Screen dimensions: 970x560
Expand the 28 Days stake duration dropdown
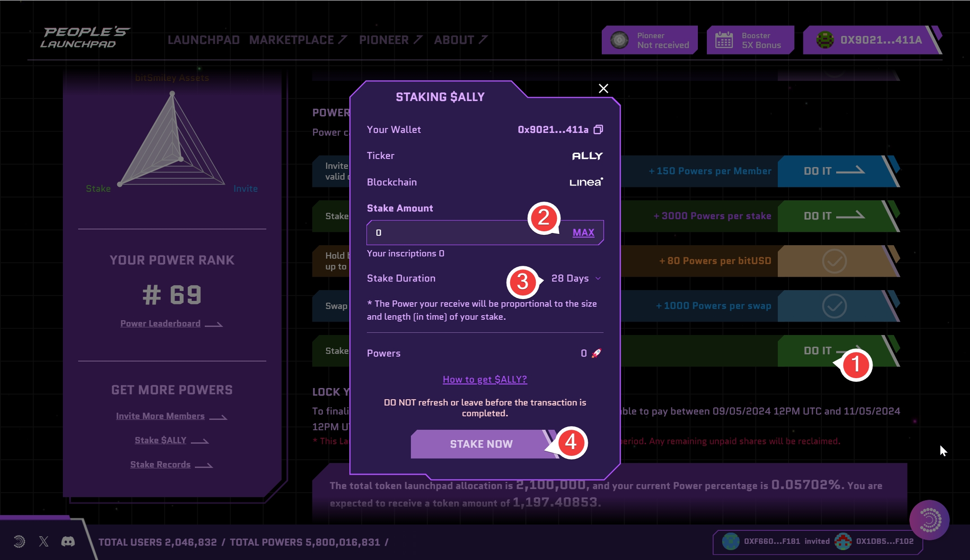click(x=576, y=278)
